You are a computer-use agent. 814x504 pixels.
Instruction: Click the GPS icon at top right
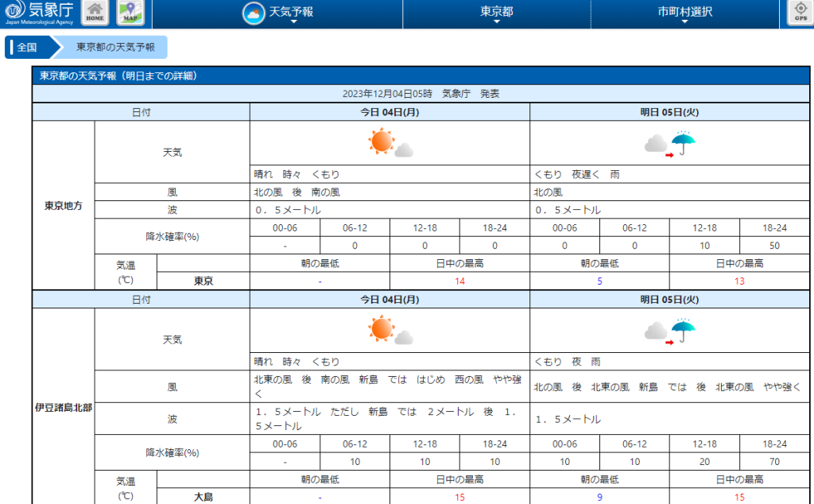798,12
